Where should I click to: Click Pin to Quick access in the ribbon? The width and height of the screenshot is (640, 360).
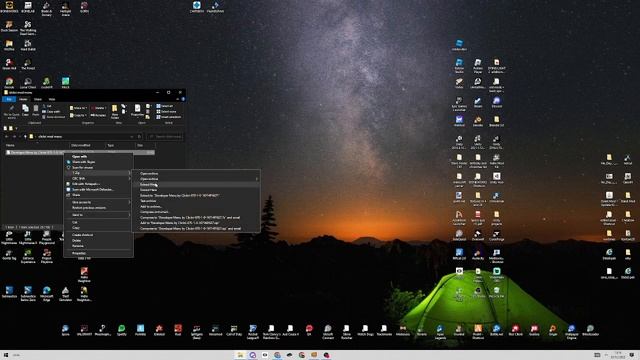click(11, 111)
